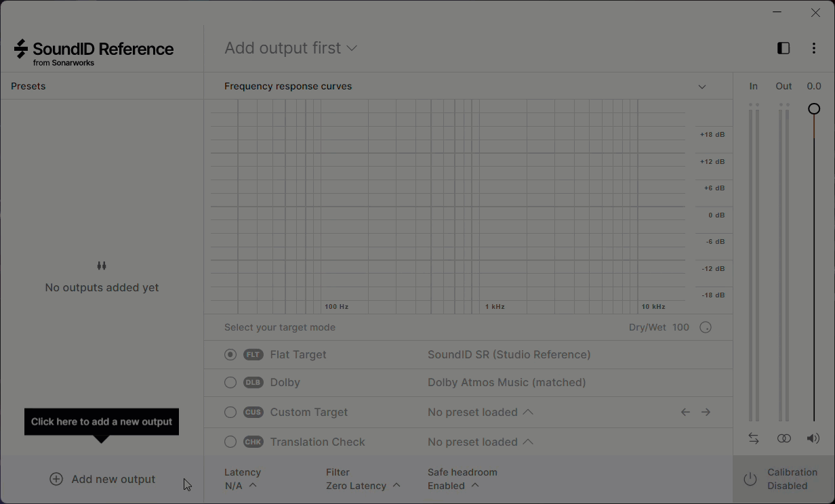835x504 pixels.
Task: Open the three-dot more options menu
Action: point(814,48)
